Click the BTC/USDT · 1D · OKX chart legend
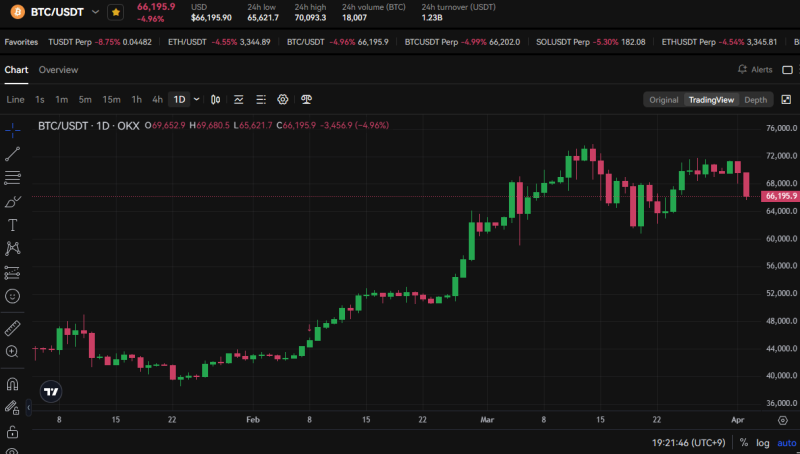The image size is (800, 454). pyautogui.click(x=89, y=125)
